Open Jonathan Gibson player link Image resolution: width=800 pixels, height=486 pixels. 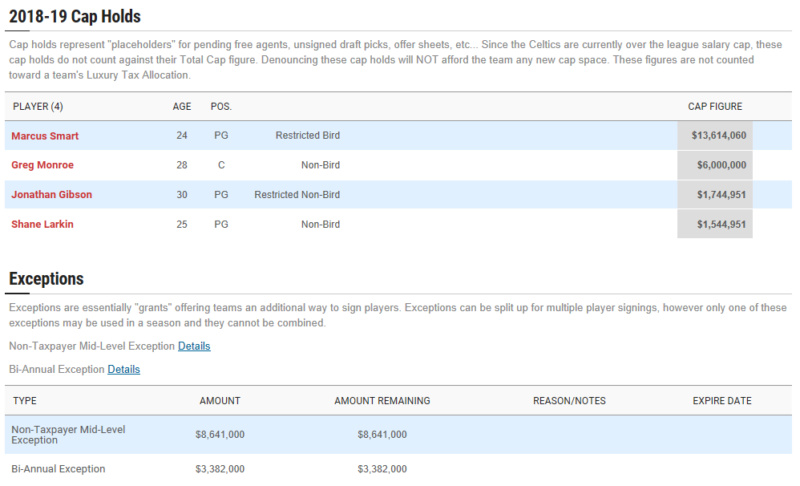tap(52, 195)
